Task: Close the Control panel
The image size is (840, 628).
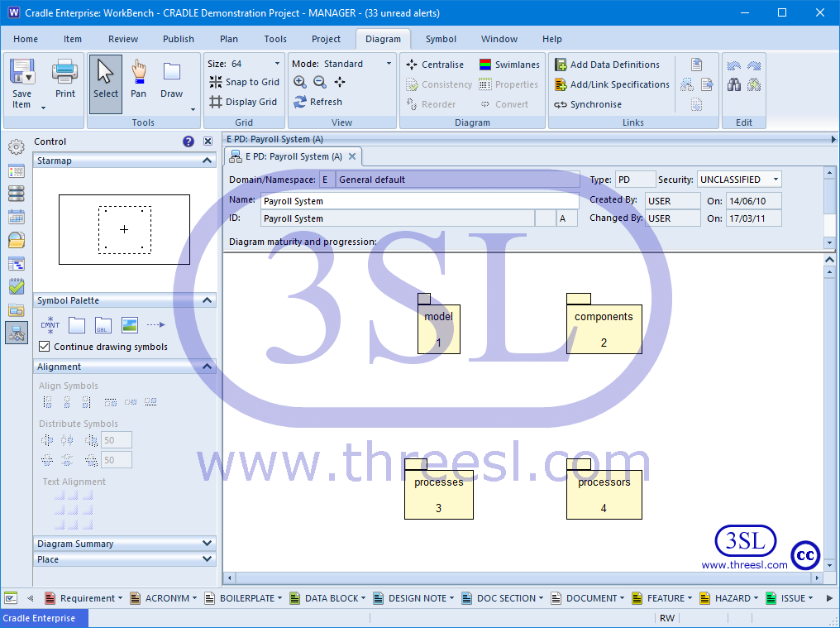Action: [x=208, y=141]
